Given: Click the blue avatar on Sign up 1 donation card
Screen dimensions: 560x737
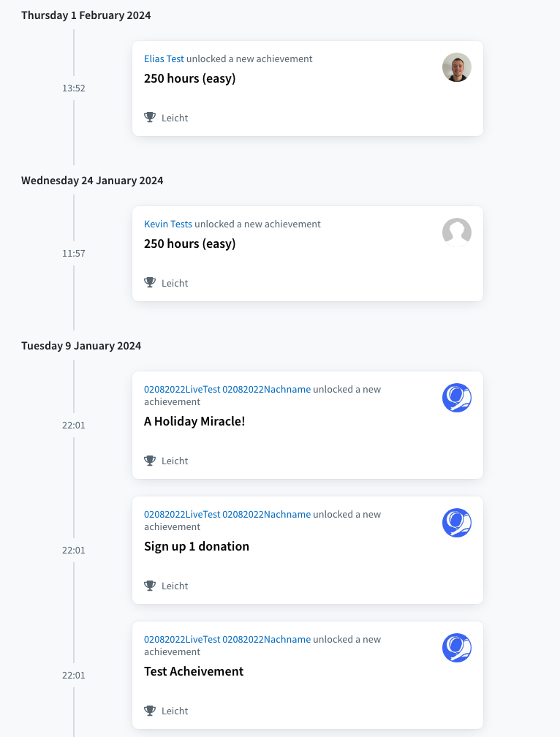Looking at the screenshot, I should 457,524.
